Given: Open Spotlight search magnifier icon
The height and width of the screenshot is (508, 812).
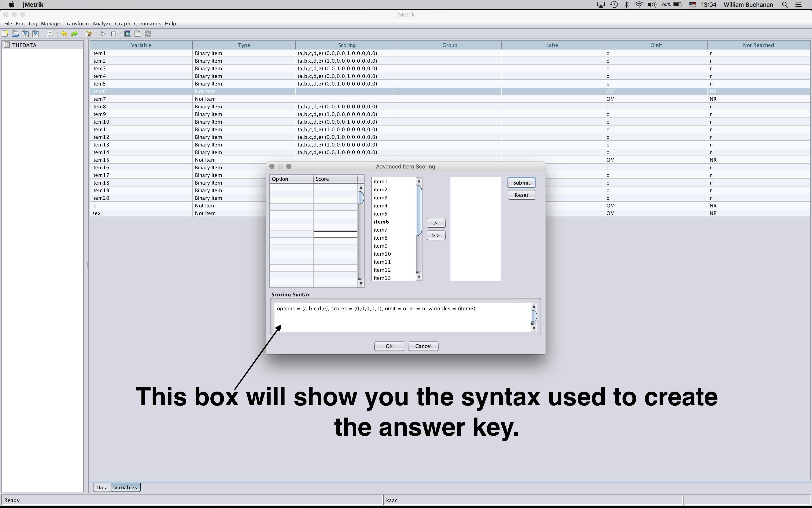Looking at the screenshot, I should 785,5.
